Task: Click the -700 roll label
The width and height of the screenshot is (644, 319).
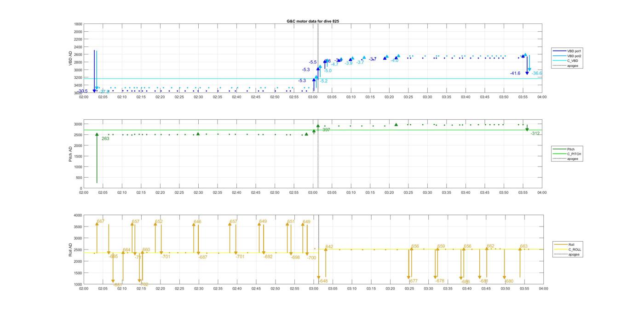Action: tap(311, 258)
